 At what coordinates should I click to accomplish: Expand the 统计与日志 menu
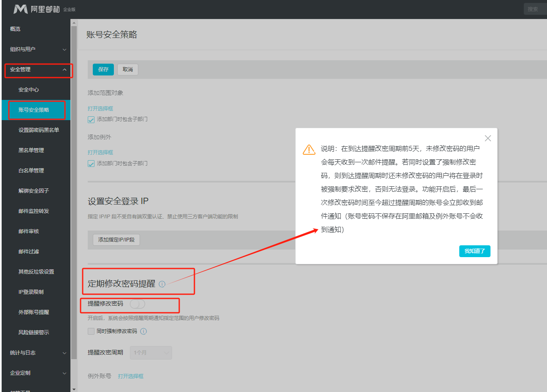(38, 353)
